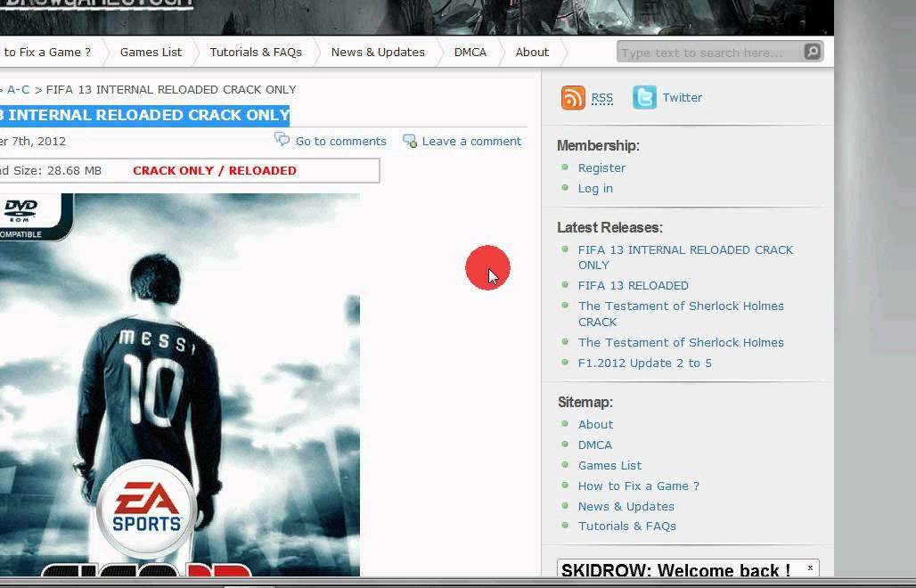Click the FIFA 13 cover art image
The image size is (916, 588).
point(180,385)
